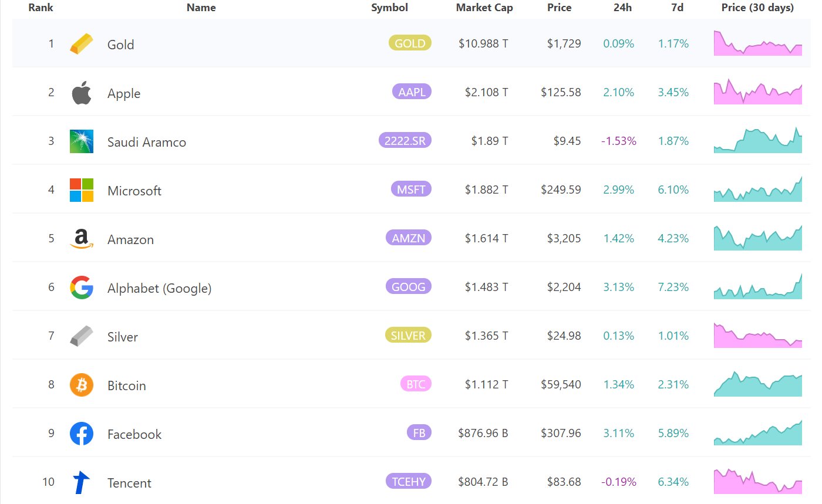Click the GOOG symbol badge

click(x=409, y=286)
